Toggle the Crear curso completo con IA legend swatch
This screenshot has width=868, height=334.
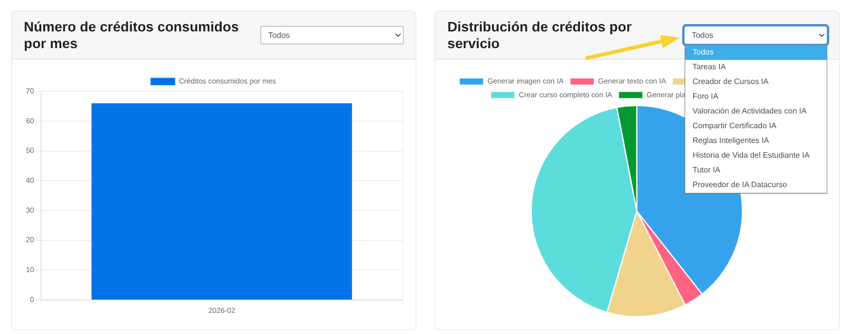503,95
